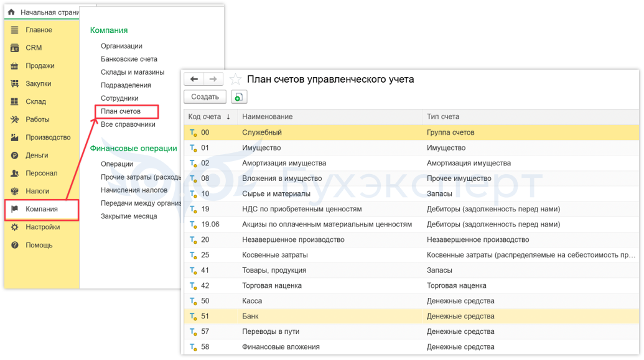Click the Персонал people icon
The width and height of the screenshot is (644, 360).
coord(14,173)
